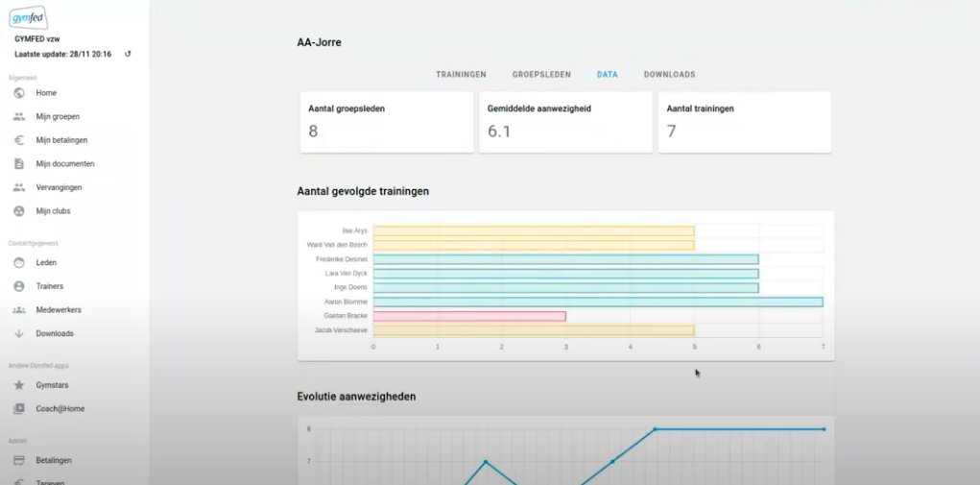This screenshot has height=485, width=980.
Task: Click the people icon beside Vervangingen
Action: coord(19,187)
